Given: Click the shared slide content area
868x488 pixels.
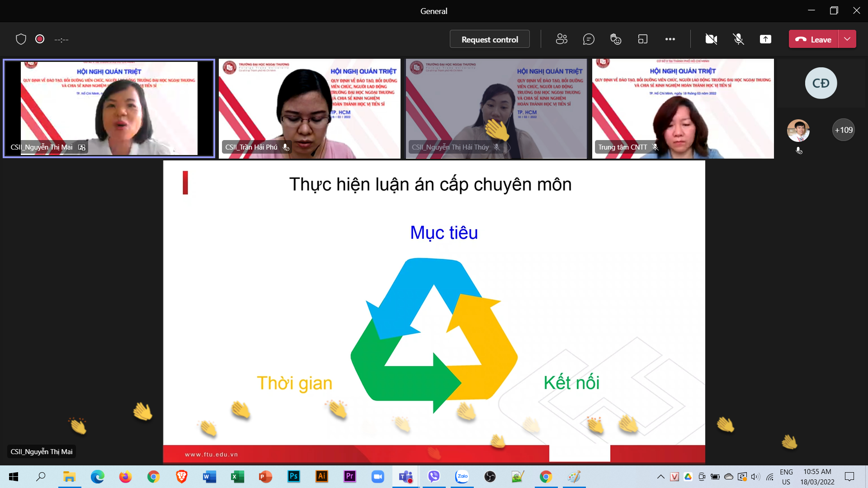Looking at the screenshot, I should coord(434,312).
